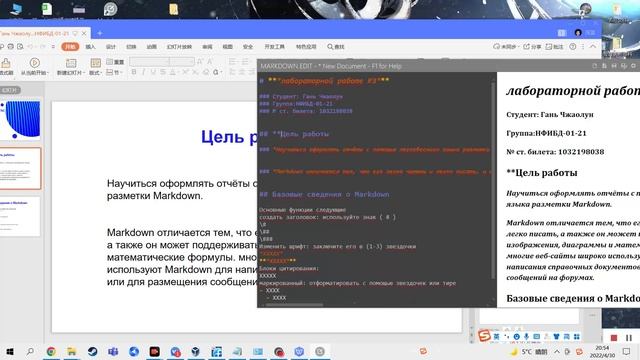Click the four-square toolbox icon on Sogou toolbar
The height and width of the screenshot is (360, 640).
click(x=576, y=336)
